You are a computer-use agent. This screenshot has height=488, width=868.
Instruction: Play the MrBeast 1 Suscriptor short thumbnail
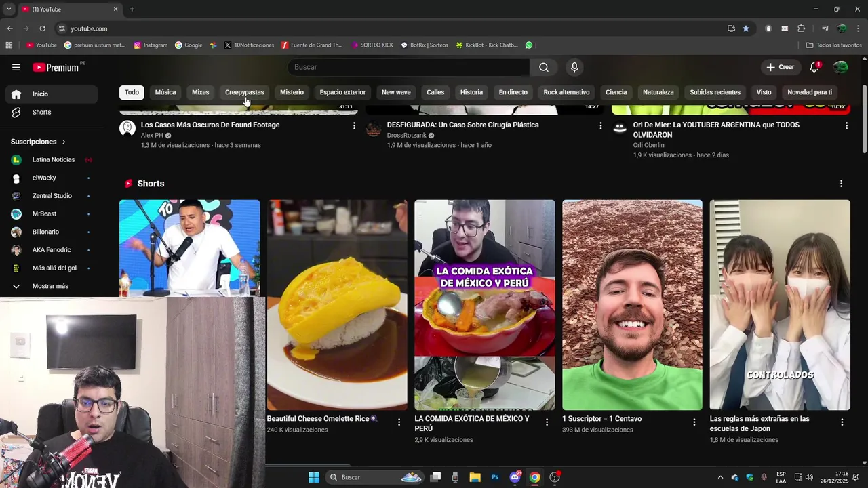[632, 305]
